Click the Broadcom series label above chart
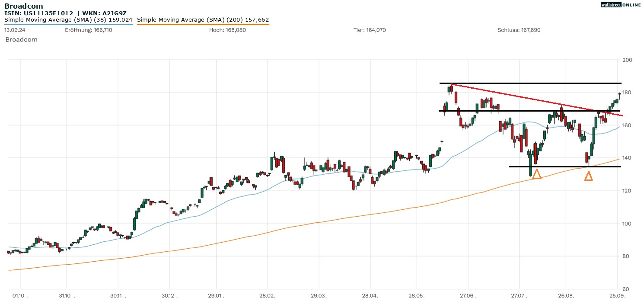This screenshot has width=644, height=298. tap(21, 39)
